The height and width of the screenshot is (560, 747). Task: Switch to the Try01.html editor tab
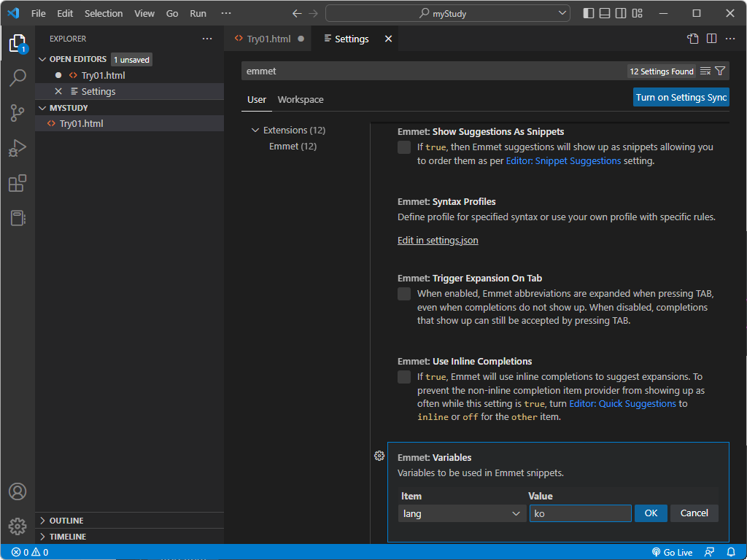(268, 39)
